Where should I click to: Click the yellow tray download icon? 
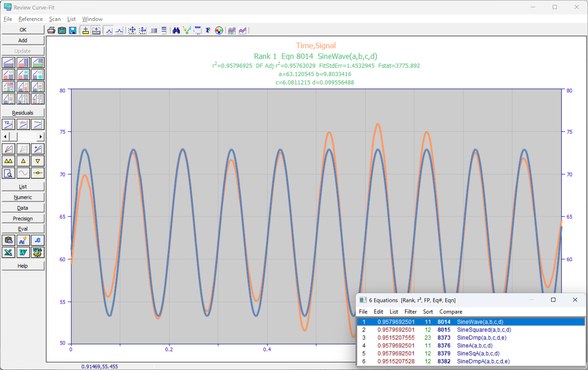coord(86,30)
